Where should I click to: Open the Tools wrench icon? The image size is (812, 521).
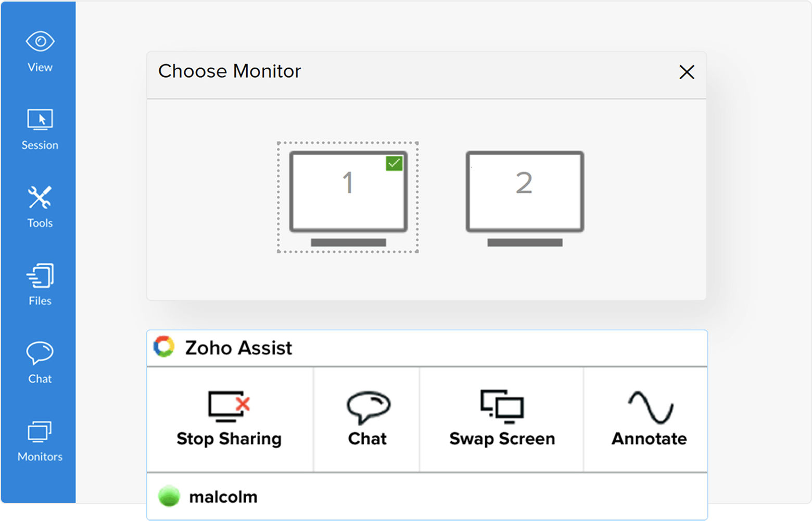pyautogui.click(x=40, y=197)
